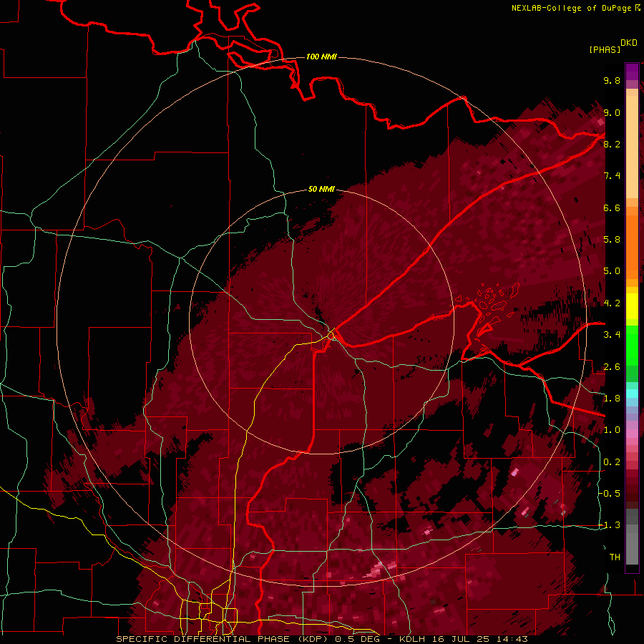Click the 3.4 scale value

[x=612, y=335]
